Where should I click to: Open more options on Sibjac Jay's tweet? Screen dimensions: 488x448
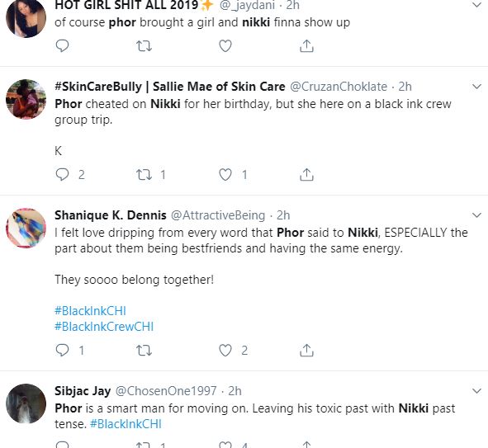tap(476, 391)
